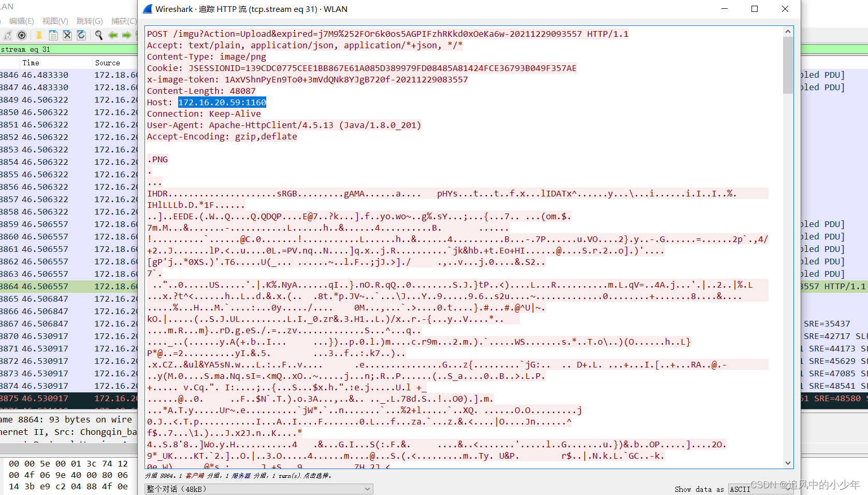Viewport: 868px width, 495px height.
Task: Expand the 整个对话 (48kB) conversation dropdown
Action: pos(258,489)
